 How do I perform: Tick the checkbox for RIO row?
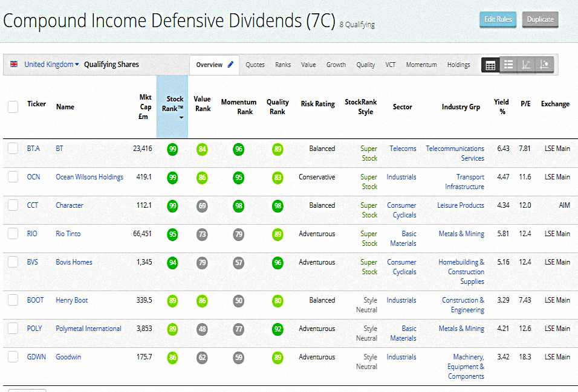tap(13, 234)
